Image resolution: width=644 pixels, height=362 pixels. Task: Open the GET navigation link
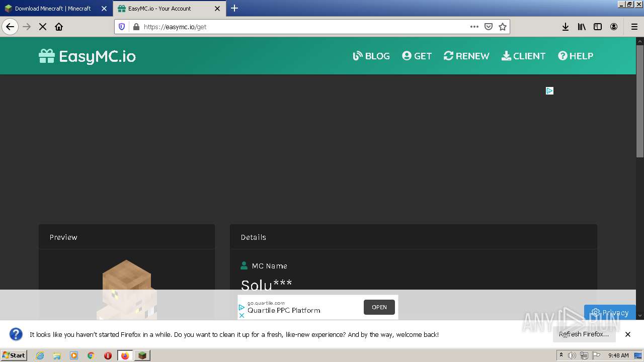click(x=417, y=56)
